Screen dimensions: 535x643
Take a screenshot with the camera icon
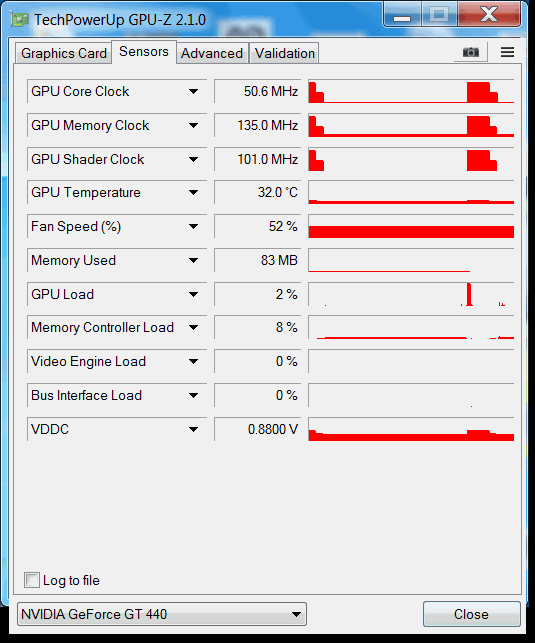pos(471,52)
